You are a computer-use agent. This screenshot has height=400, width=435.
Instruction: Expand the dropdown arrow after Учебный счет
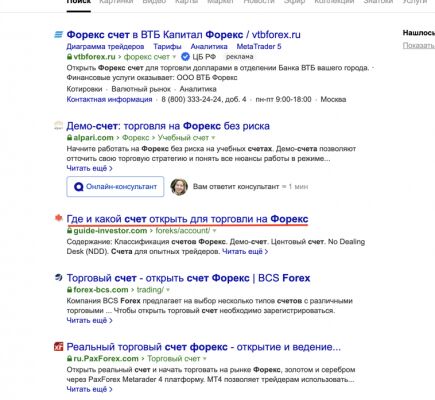pyautogui.click(x=213, y=138)
